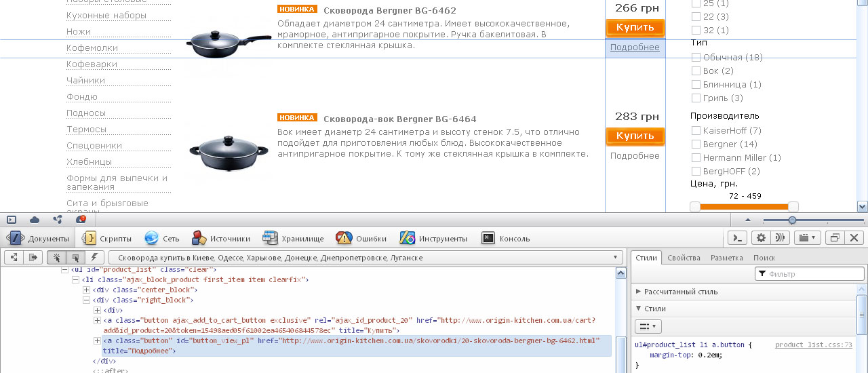Toggle the lightning update-DOM button
The image size is (868, 373).
pyautogui.click(x=94, y=258)
